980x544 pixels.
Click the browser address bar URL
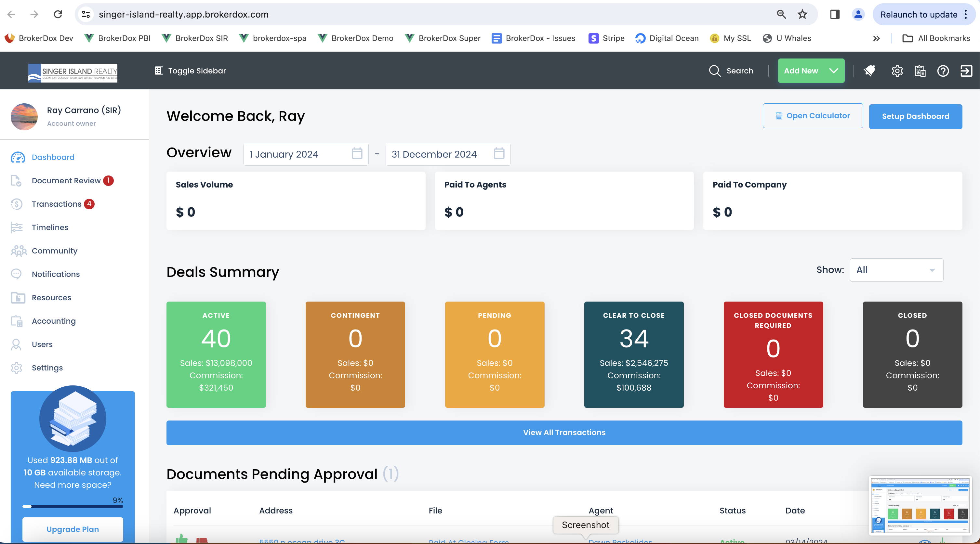click(183, 14)
